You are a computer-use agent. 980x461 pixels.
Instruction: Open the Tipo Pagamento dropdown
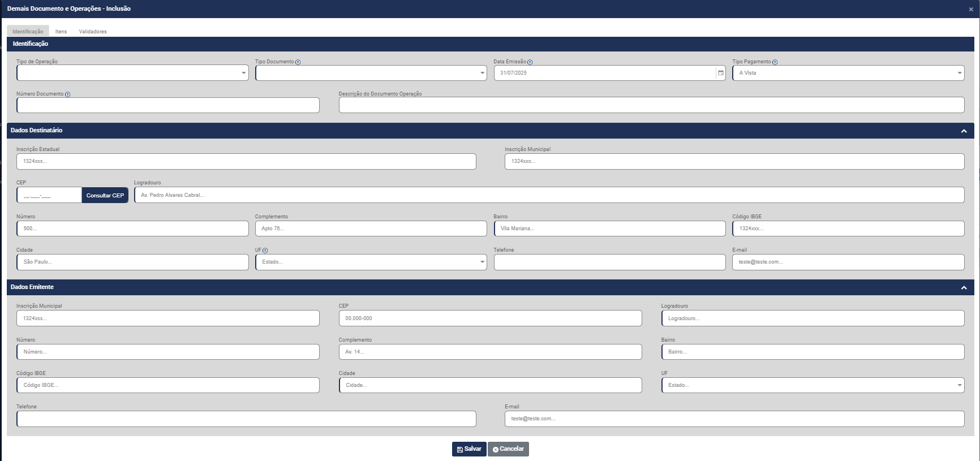pyautogui.click(x=848, y=73)
